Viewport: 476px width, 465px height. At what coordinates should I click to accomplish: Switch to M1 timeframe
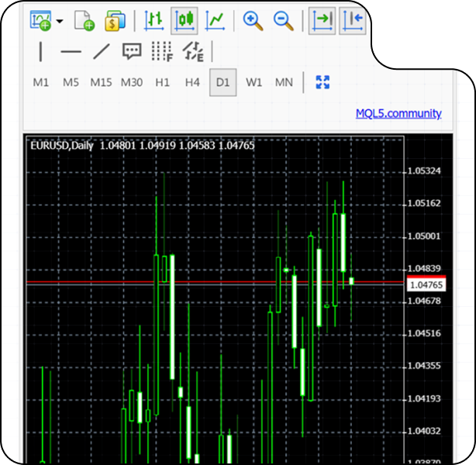[40, 82]
